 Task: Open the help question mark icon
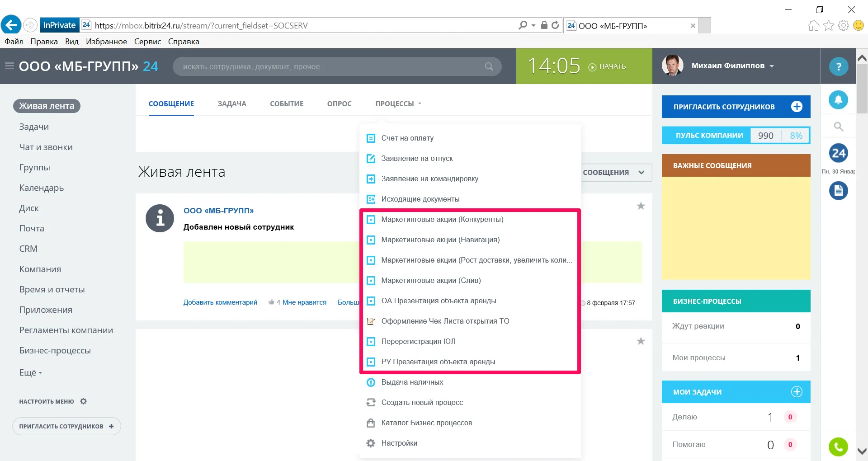coord(838,67)
